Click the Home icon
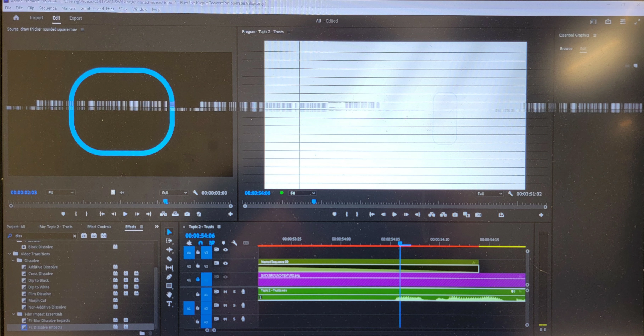The image size is (644, 336). 16,18
